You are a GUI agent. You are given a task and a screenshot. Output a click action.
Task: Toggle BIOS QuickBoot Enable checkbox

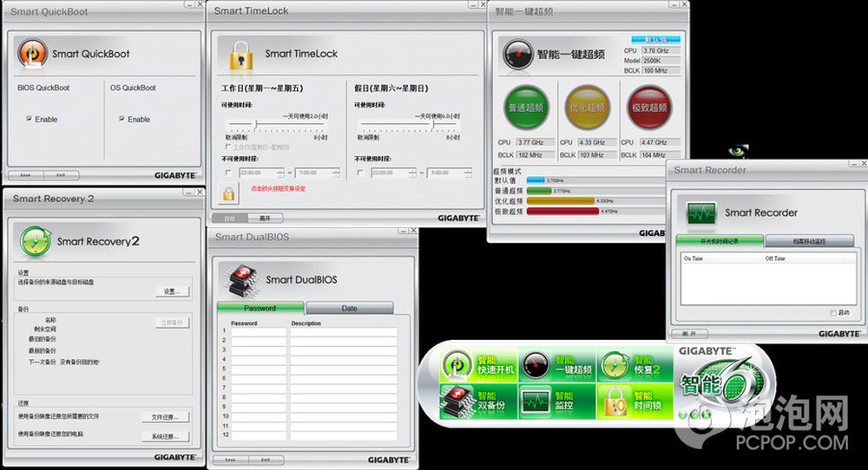point(30,119)
